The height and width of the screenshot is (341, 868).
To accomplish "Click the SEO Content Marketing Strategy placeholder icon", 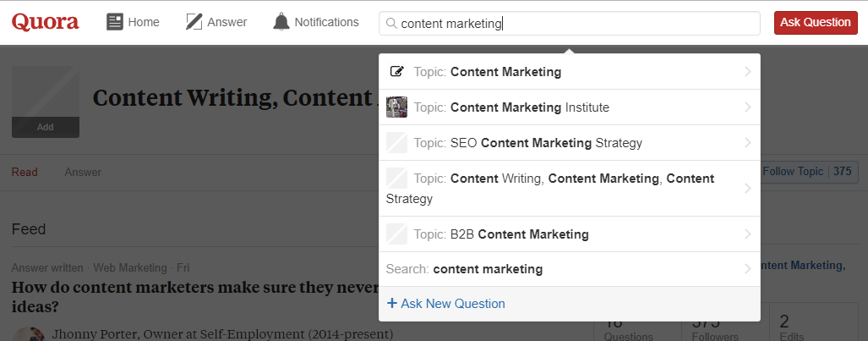I will (x=396, y=143).
